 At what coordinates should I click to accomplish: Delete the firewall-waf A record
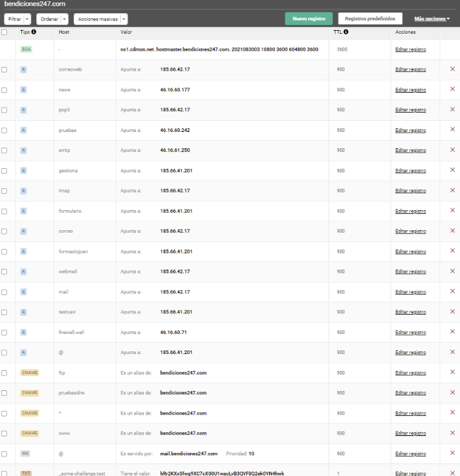[x=452, y=332]
